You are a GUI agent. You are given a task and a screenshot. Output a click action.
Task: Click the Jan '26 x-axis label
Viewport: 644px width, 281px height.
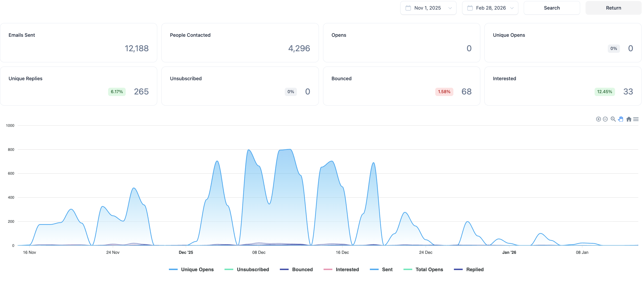509,252
